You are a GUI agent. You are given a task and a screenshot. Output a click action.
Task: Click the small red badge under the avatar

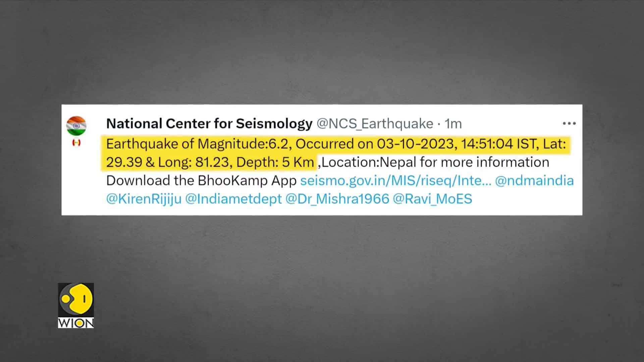[76, 143]
